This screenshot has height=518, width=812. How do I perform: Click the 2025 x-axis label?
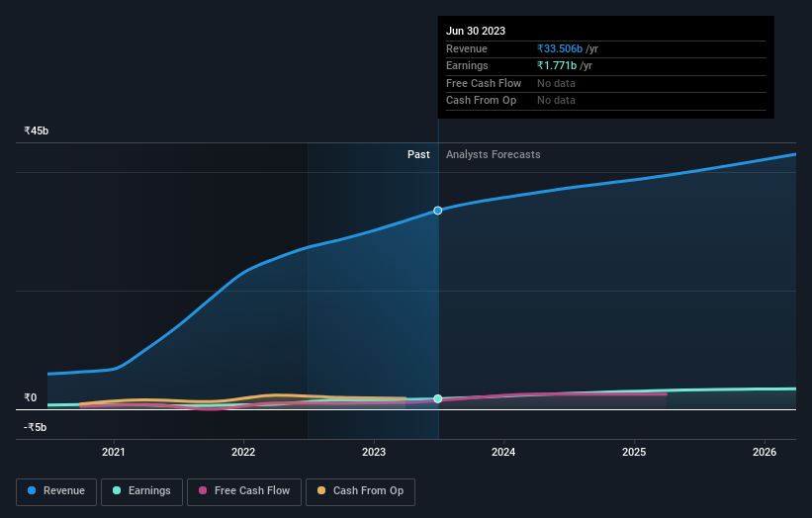pyautogui.click(x=634, y=452)
